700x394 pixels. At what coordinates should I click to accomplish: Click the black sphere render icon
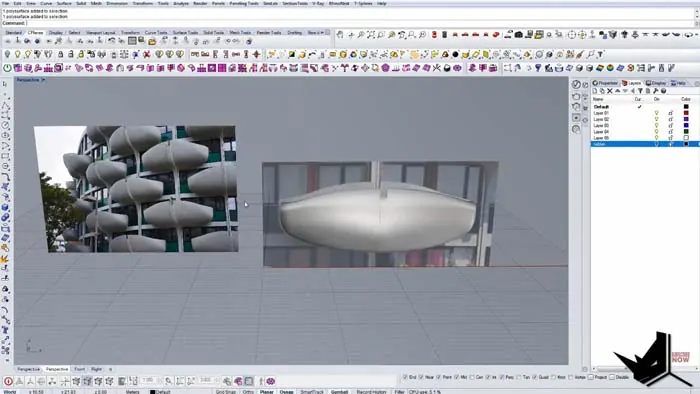tap(455, 54)
